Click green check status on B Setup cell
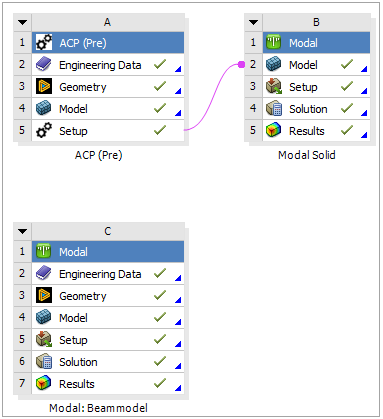 (x=347, y=86)
